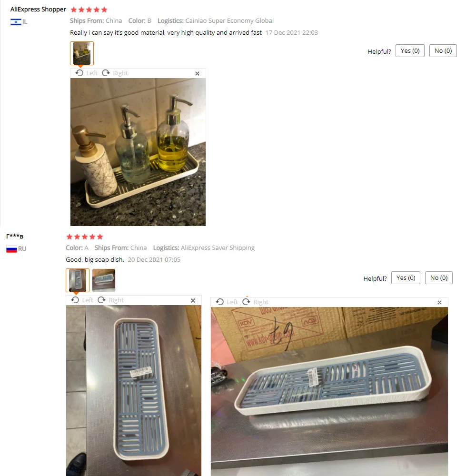The image size is (476, 476).
Task: Close the vertical blue tray photo viewer
Action: click(193, 300)
